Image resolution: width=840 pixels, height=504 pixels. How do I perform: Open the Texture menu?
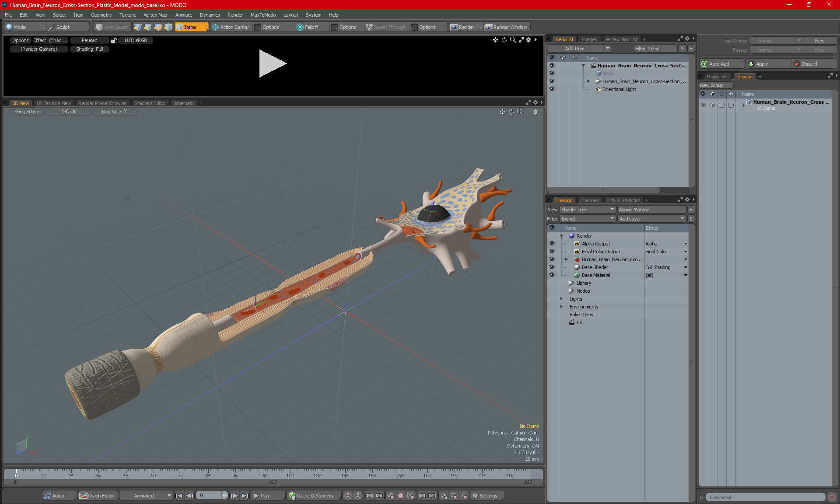point(127,15)
